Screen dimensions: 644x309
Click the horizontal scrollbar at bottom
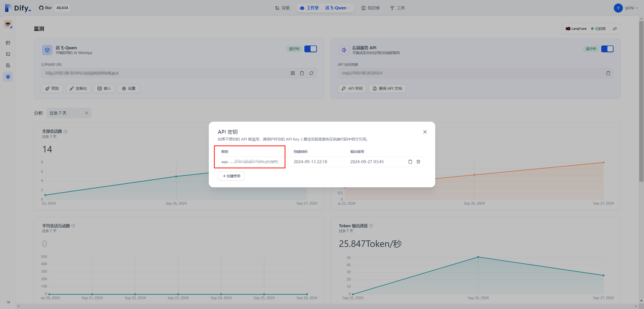click(327, 306)
